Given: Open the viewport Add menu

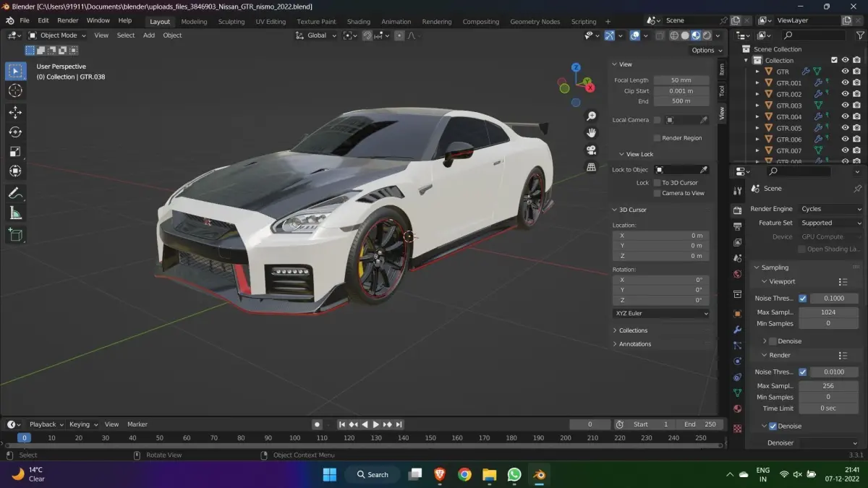Looking at the screenshot, I should [149, 35].
